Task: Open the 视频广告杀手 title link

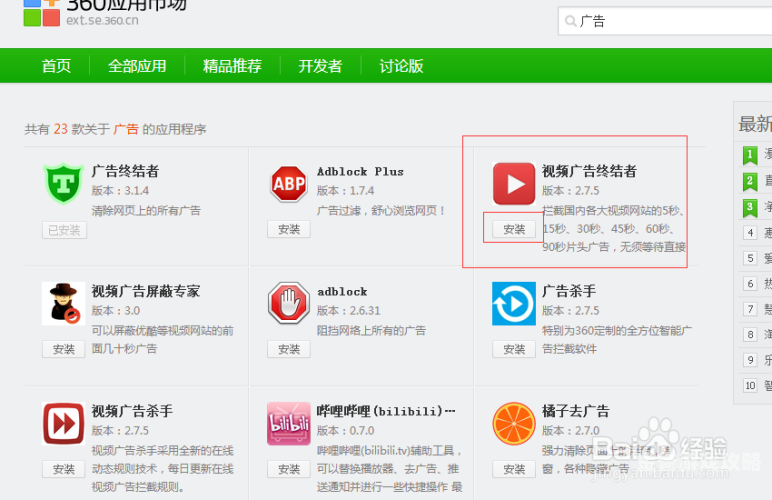Action: pyautogui.click(x=132, y=411)
